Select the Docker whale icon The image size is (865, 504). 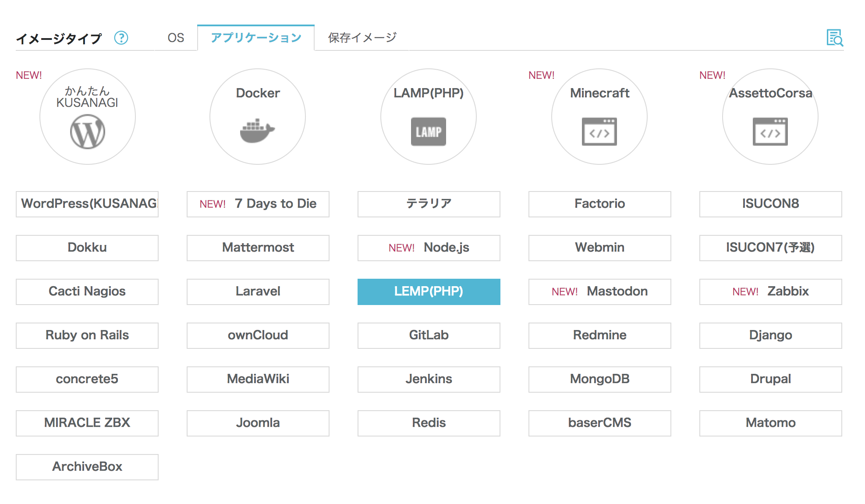coord(258,117)
